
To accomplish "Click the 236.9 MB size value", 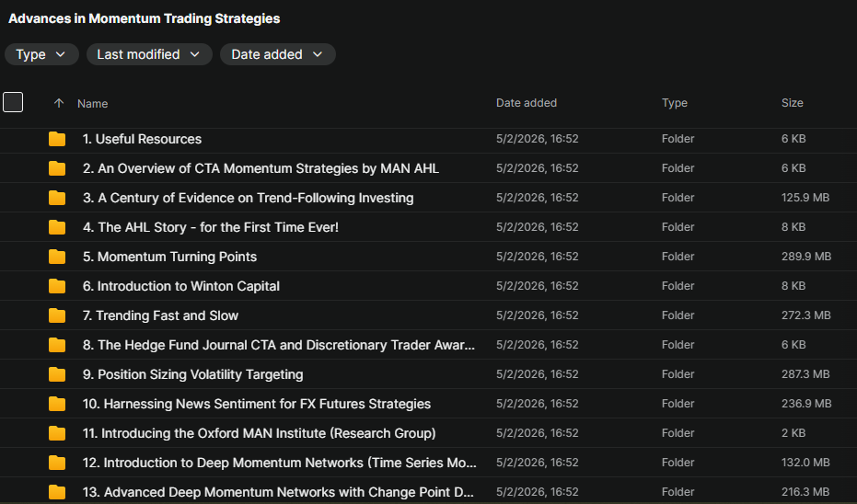I will click(x=806, y=404).
